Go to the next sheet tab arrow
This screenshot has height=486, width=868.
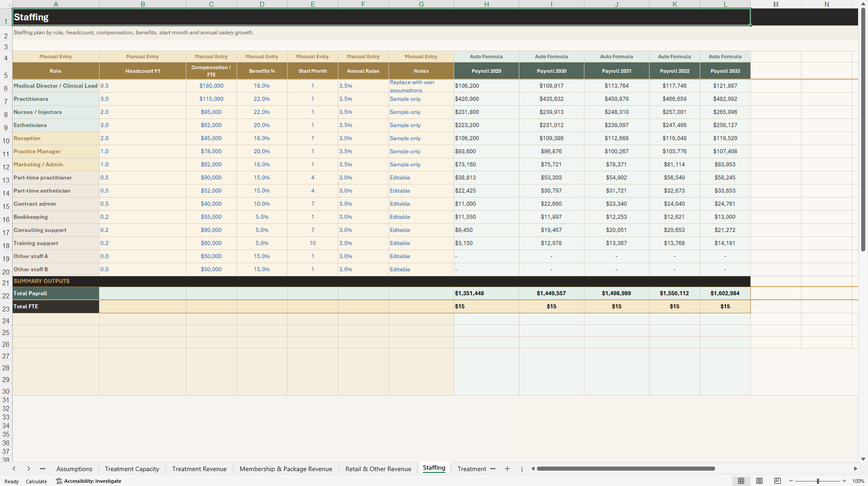(28, 469)
